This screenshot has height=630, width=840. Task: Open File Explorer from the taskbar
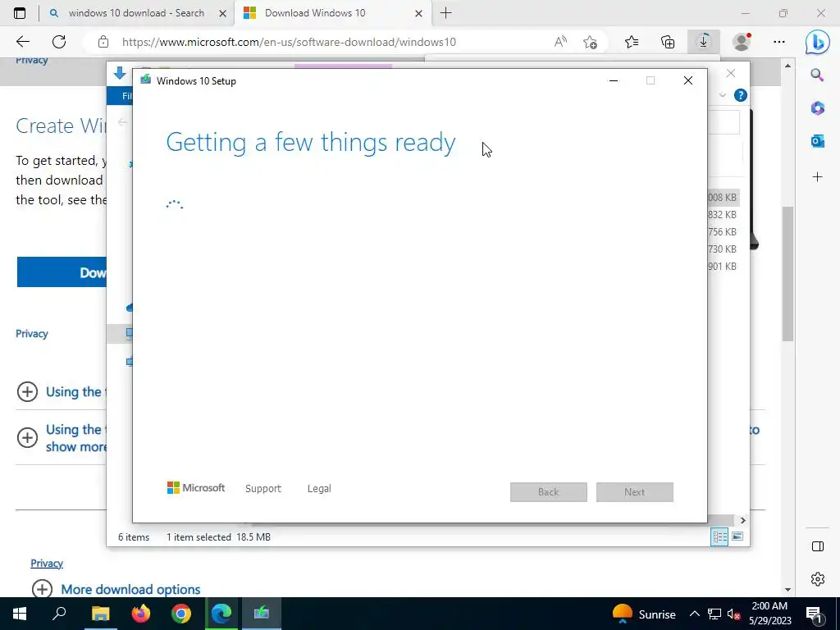(x=100, y=614)
